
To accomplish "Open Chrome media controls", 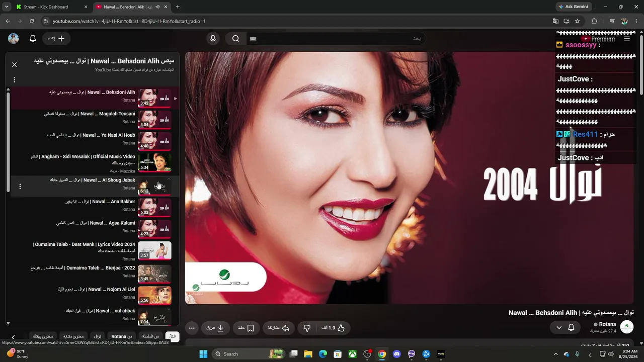I will (612, 21).
